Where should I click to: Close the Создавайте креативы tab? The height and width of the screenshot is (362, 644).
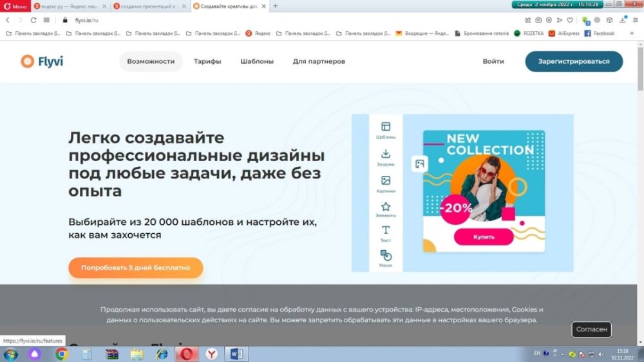263,6
